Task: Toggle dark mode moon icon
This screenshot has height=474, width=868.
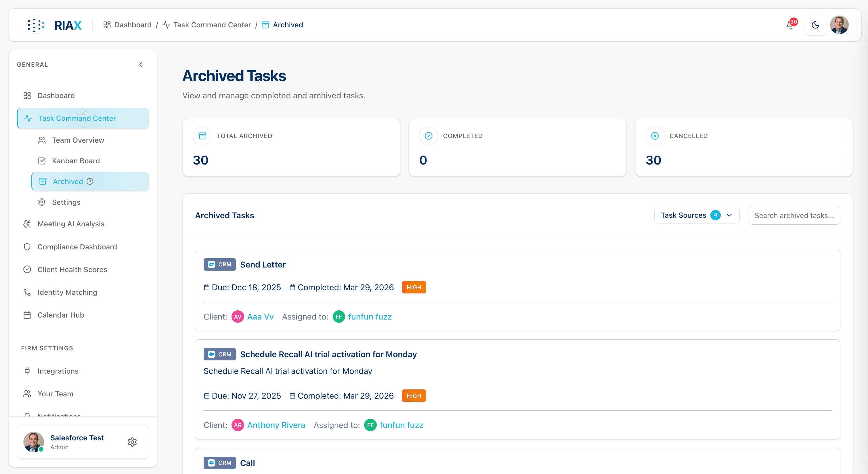Action: tap(815, 25)
